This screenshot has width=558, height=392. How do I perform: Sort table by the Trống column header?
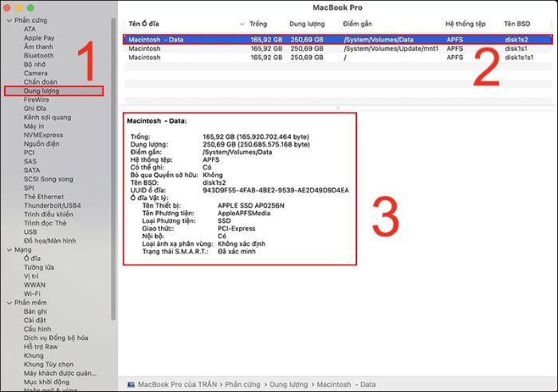click(258, 24)
